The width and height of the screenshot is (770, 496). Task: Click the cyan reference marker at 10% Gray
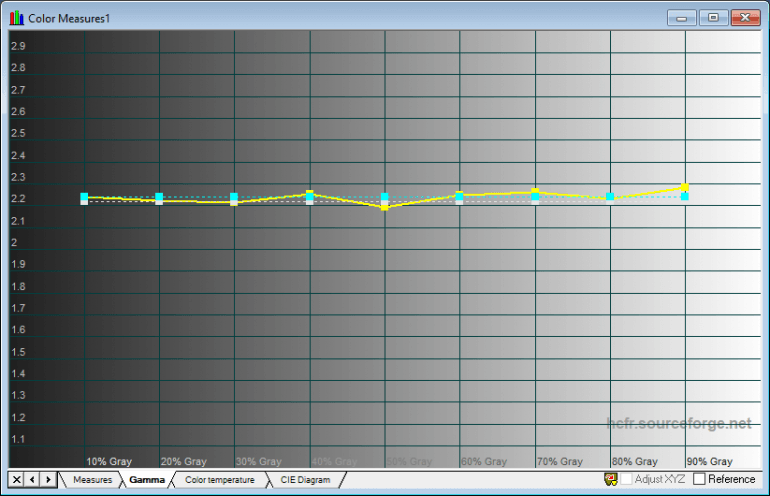click(84, 197)
